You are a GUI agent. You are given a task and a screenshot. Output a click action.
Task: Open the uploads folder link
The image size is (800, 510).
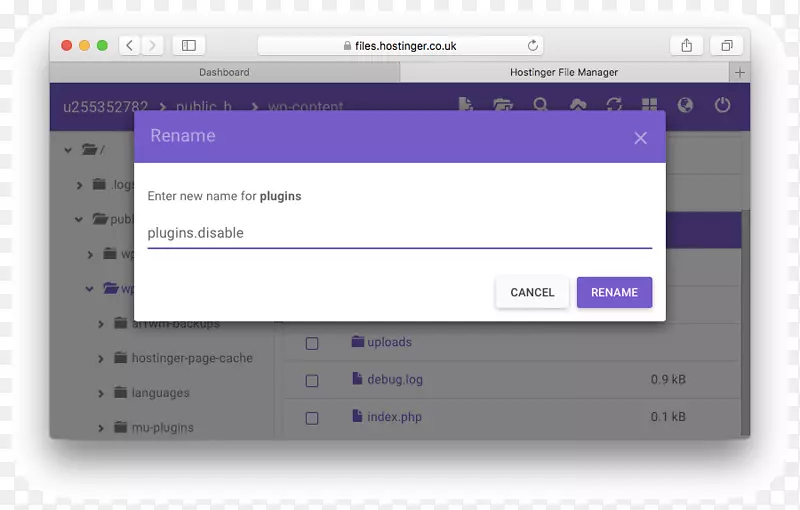[389, 342]
